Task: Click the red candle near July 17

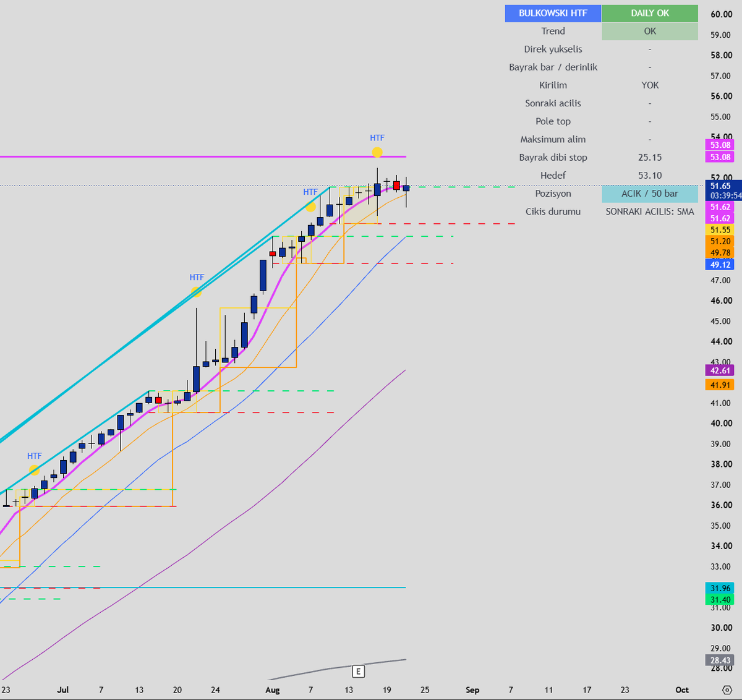Action: 158,401
